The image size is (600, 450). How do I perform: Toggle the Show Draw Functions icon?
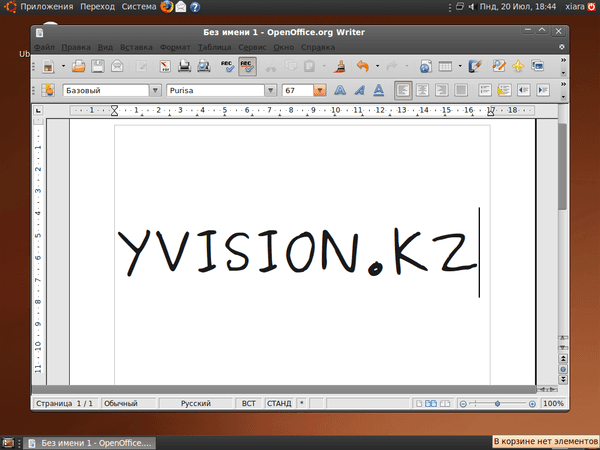click(x=475, y=66)
